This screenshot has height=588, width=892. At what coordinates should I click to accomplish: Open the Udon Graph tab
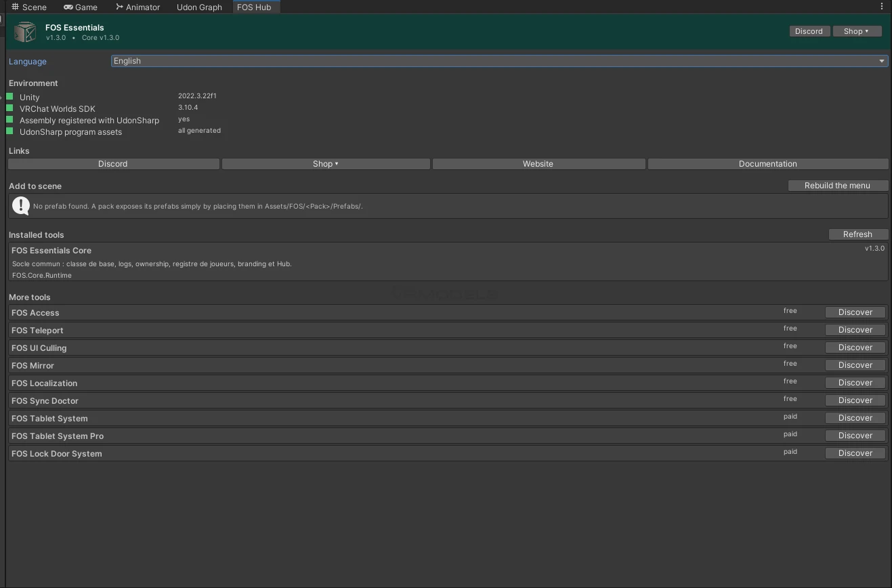coord(199,7)
